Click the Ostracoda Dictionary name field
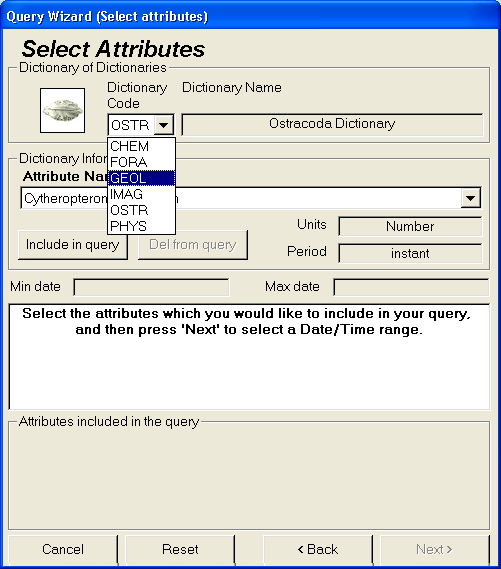The width and height of the screenshot is (501, 569). (332, 124)
